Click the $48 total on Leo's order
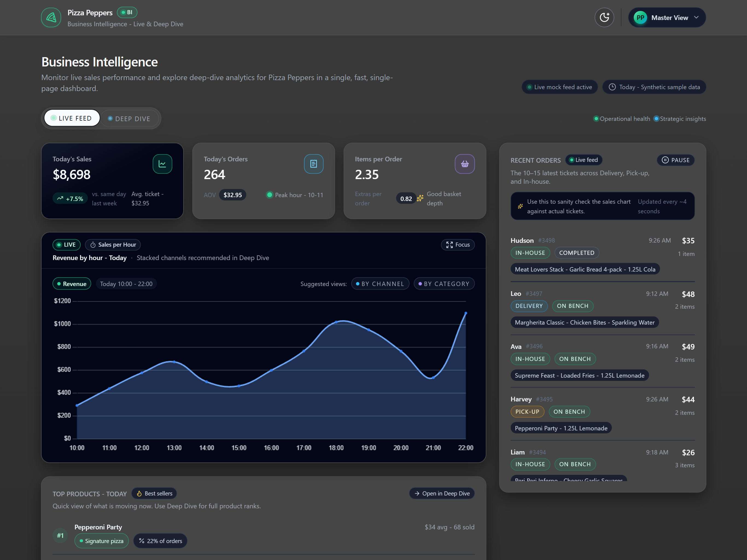 coord(688,294)
